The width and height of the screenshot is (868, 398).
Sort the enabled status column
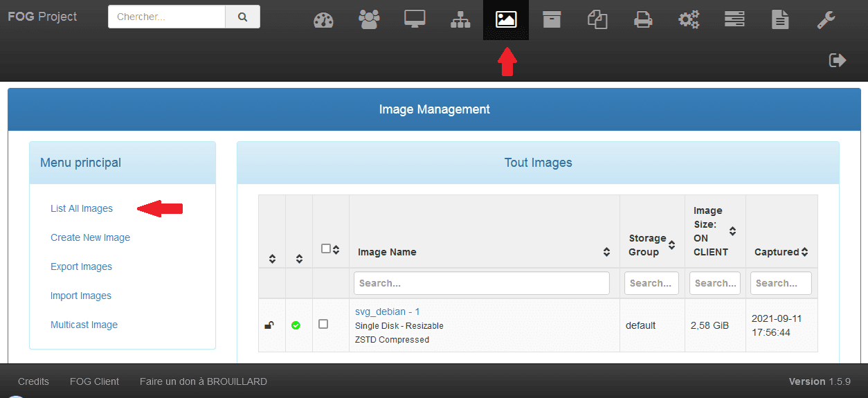click(x=299, y=259)
